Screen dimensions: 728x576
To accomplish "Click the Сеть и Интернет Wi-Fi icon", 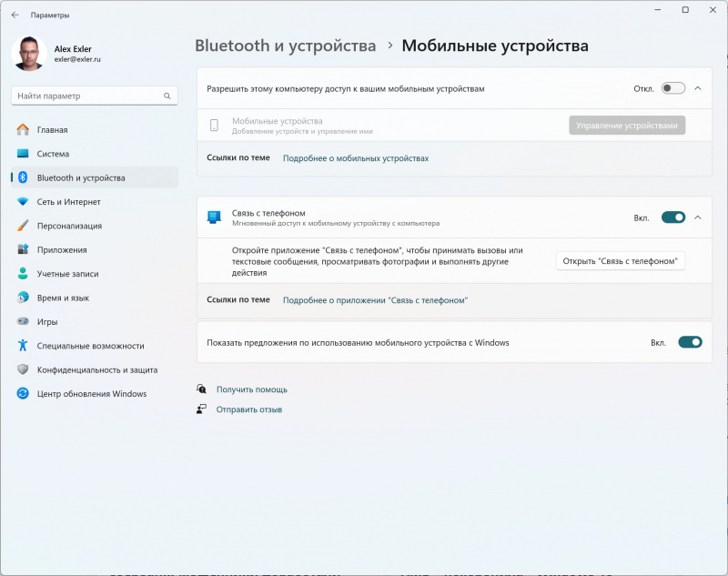I will (23, 202).
